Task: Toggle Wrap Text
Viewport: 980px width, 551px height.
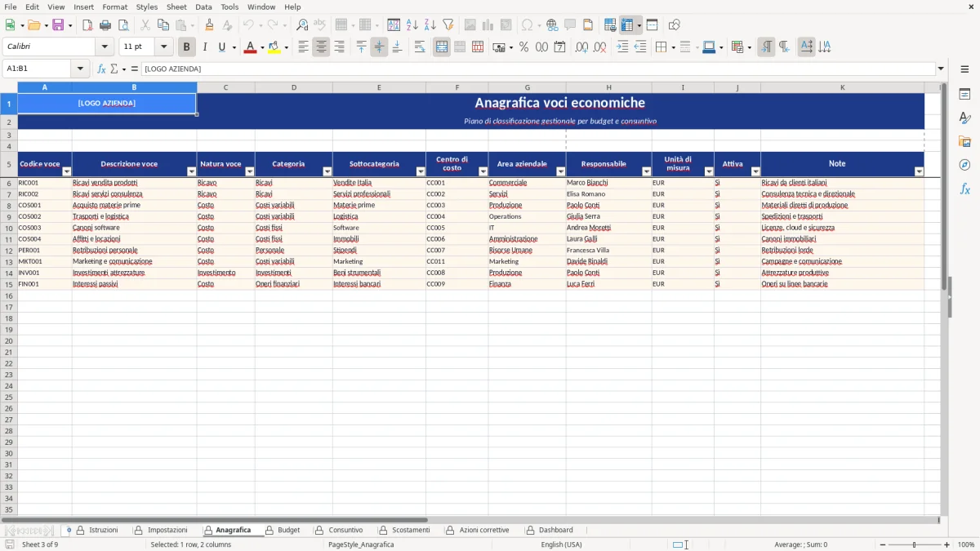Action: pyautogui.click(x=420, y=47)
